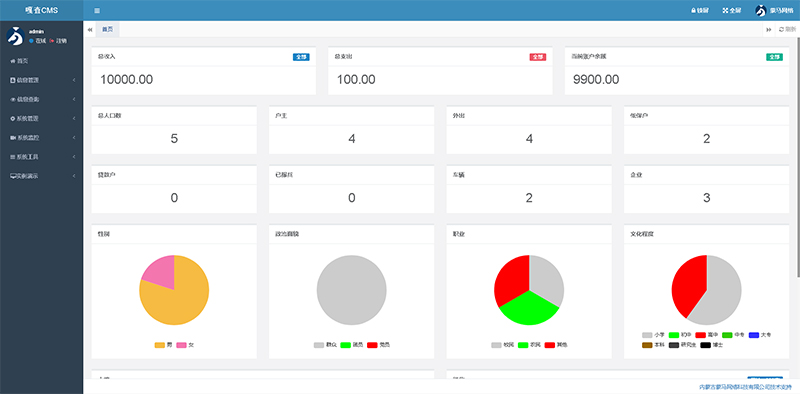Expand the 信息管理 sidebar menu chevron
This screenshot has height=394, width=800.
[74, 80]
